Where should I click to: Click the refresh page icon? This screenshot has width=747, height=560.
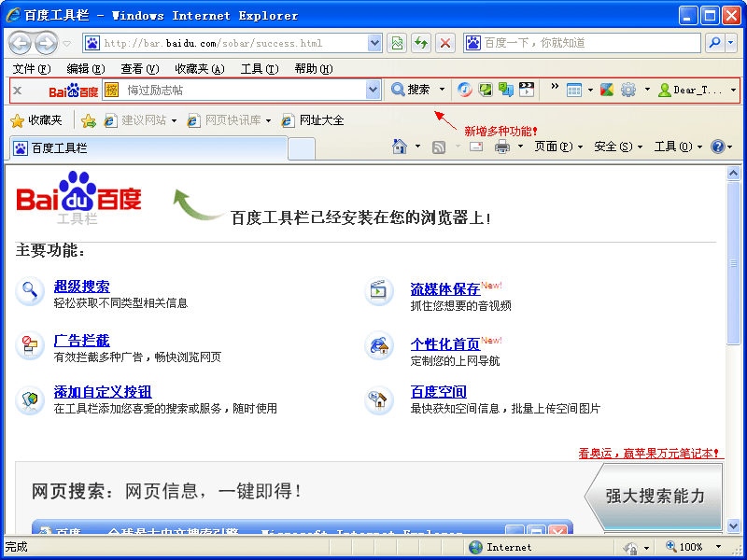(x=421, y=43)
